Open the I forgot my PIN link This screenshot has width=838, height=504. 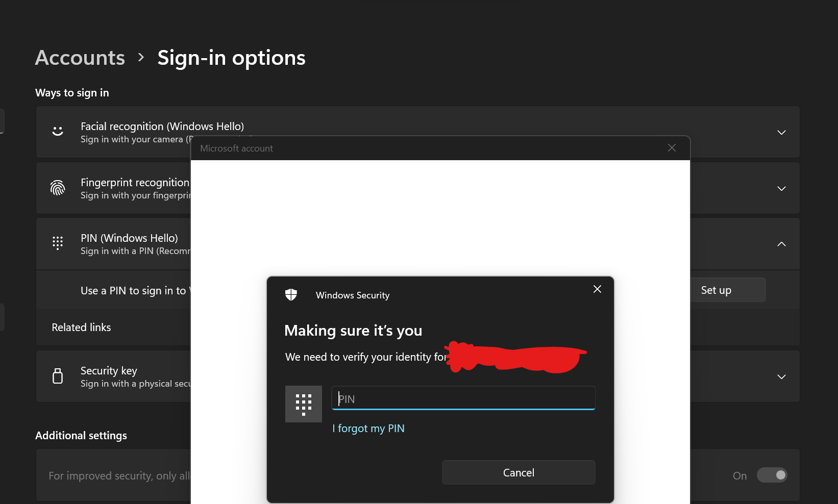(x=368, y=429)
